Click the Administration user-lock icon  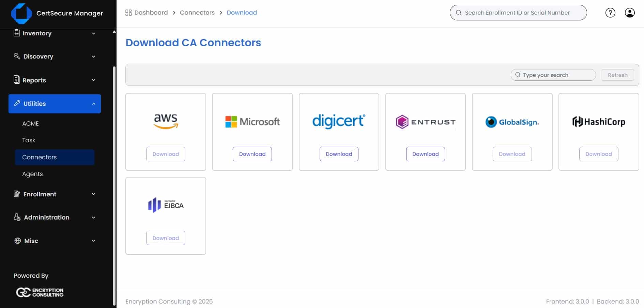tap(17, 217)
